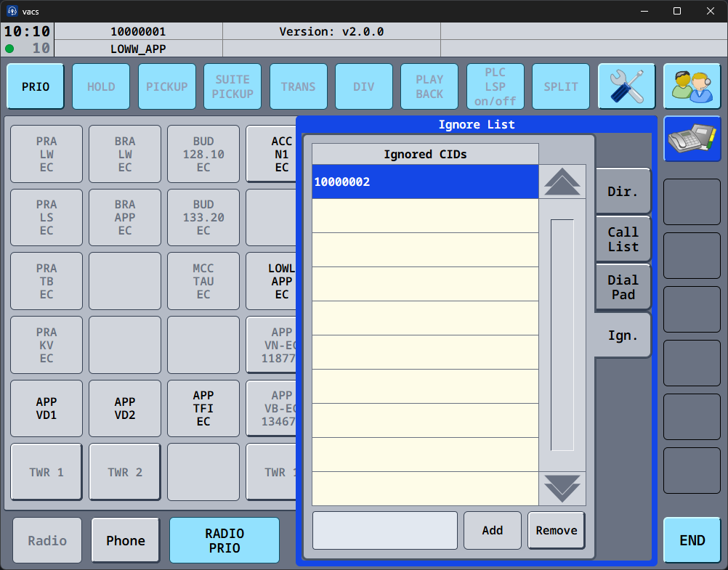Select the Ign. tab
This screenshot has height=570, width=728.
(623, 335)
